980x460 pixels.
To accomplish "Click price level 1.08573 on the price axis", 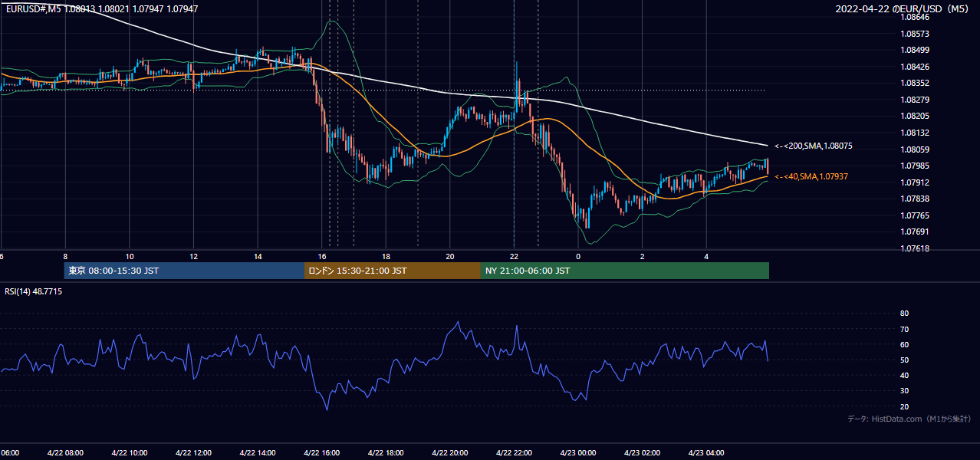I will tap(916, 34).
